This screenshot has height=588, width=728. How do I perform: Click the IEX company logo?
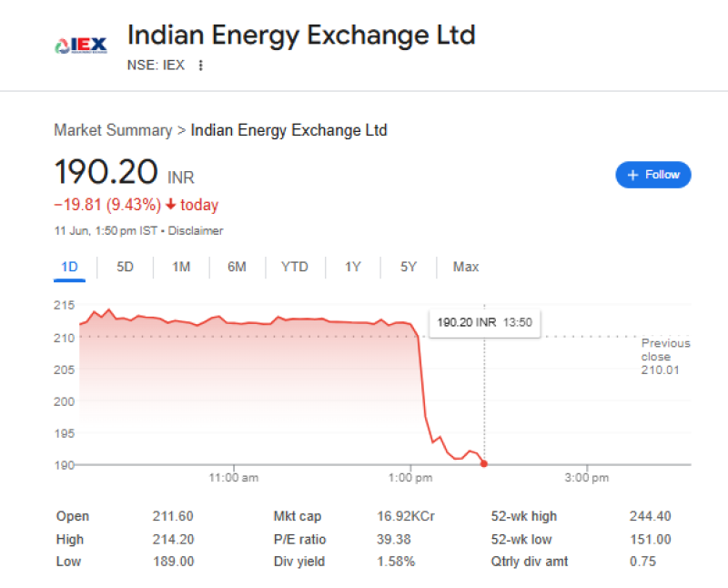tap(81, 46)
